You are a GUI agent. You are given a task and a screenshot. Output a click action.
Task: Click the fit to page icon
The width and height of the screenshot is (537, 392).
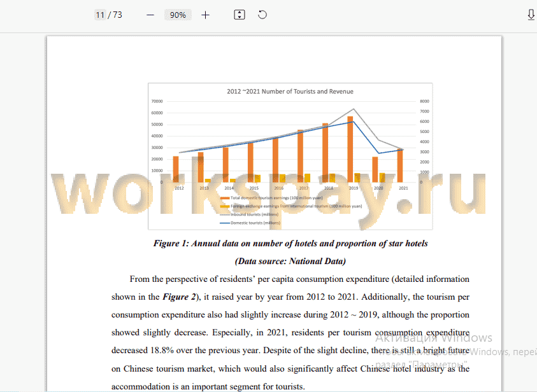click(x=239, y=15)
